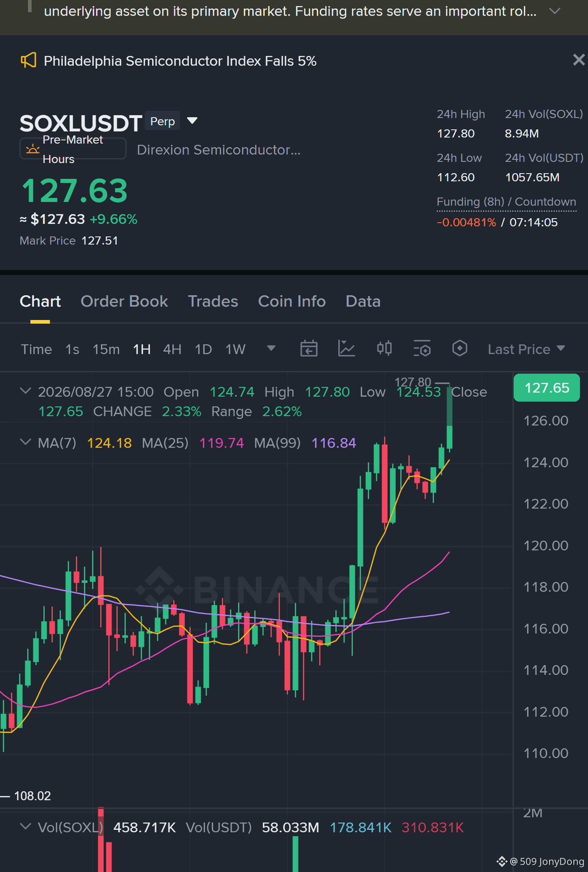Image resolution: width=588 pixels, height=872 pixels.
Task: Select the 1H chart interval
Action: [142, 349]
